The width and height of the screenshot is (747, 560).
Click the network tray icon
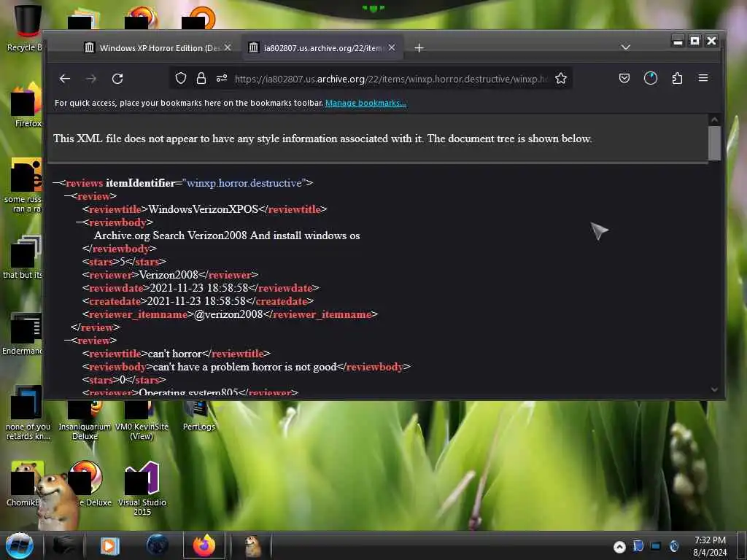click(x=656, y=546)
